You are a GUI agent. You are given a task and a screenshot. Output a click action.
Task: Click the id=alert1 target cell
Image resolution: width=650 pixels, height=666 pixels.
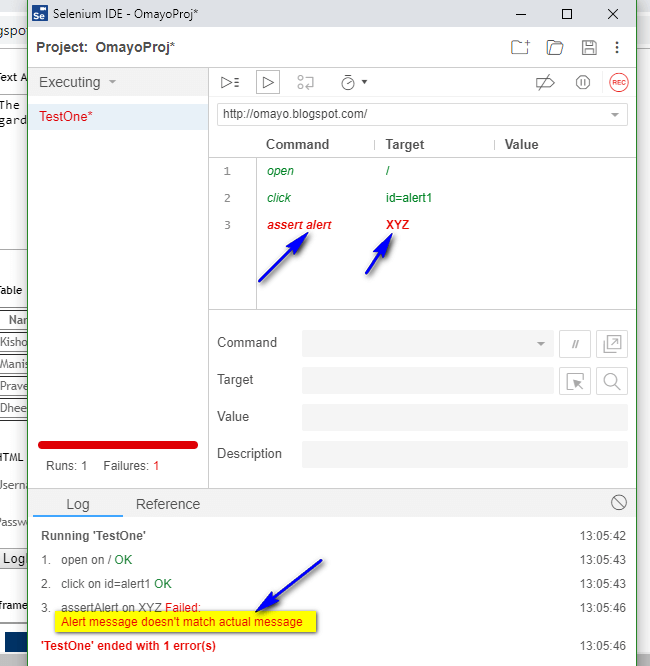[409, 198]
